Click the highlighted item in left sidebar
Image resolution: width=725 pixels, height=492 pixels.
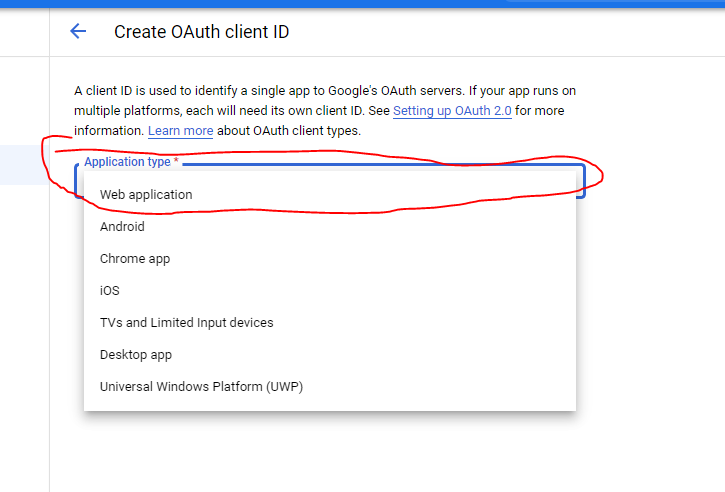24,165
